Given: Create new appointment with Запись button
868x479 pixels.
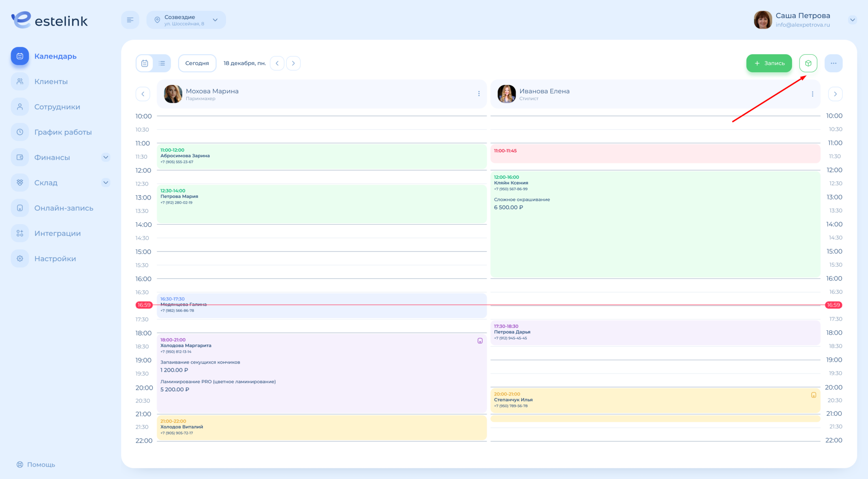Looking at the screenshot, I should point(769,63).
